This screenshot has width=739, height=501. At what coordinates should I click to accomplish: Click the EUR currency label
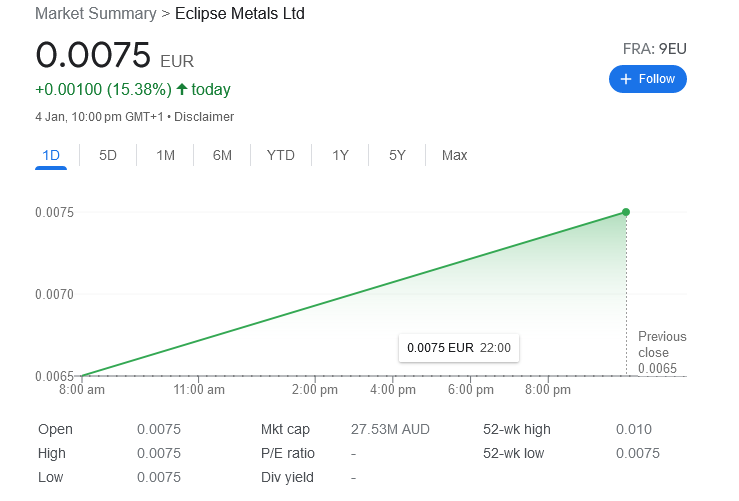point(177,61)
